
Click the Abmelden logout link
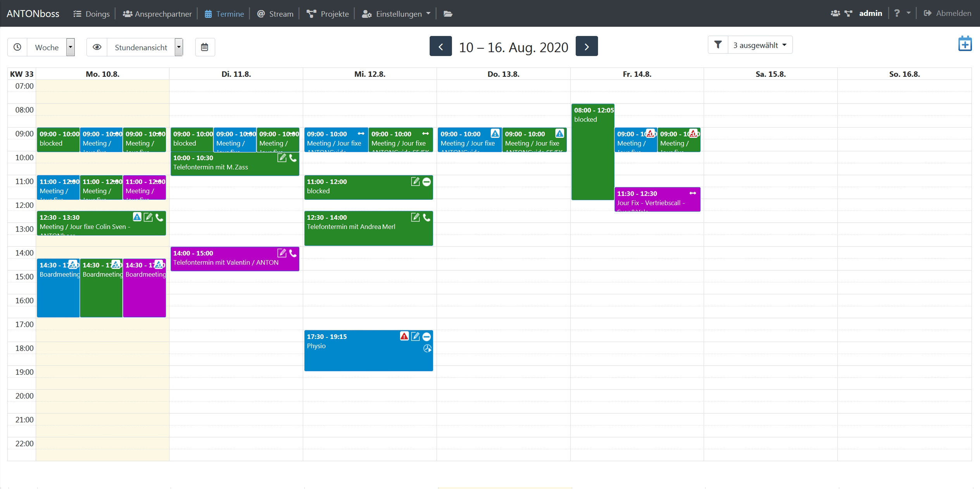pyautogui.click(x=947, y=14)
